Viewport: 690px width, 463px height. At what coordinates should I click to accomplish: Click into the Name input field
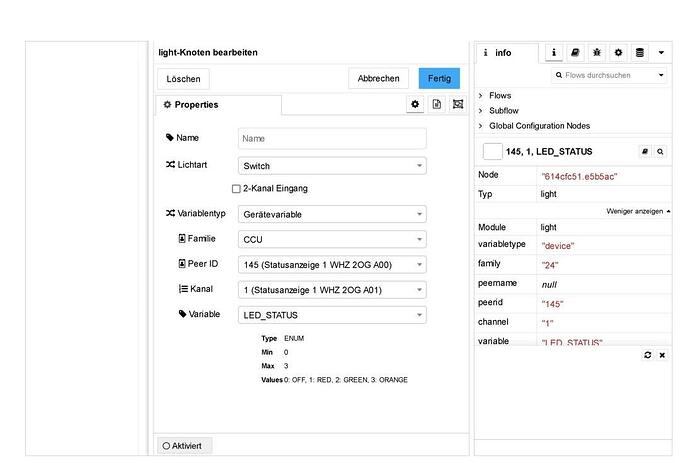[332, 139]
